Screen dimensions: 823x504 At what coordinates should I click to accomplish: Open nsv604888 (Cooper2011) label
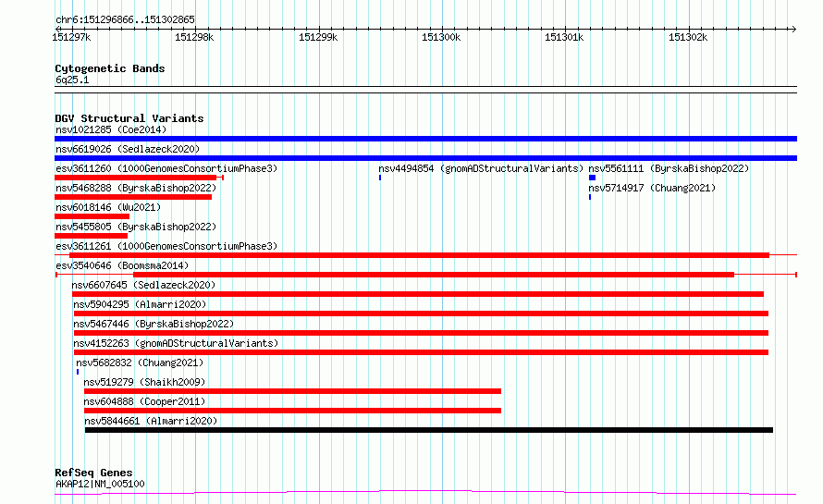tap(144, 401)
